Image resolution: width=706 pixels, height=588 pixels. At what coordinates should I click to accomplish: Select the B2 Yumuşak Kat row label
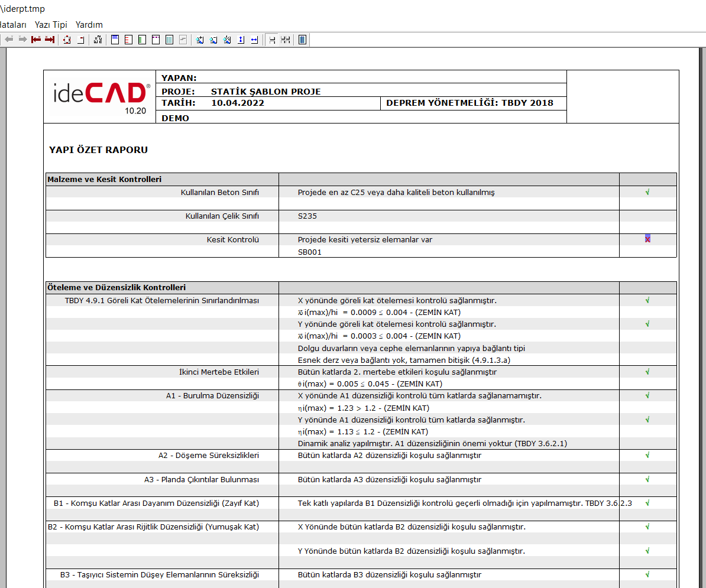point(154,527)
